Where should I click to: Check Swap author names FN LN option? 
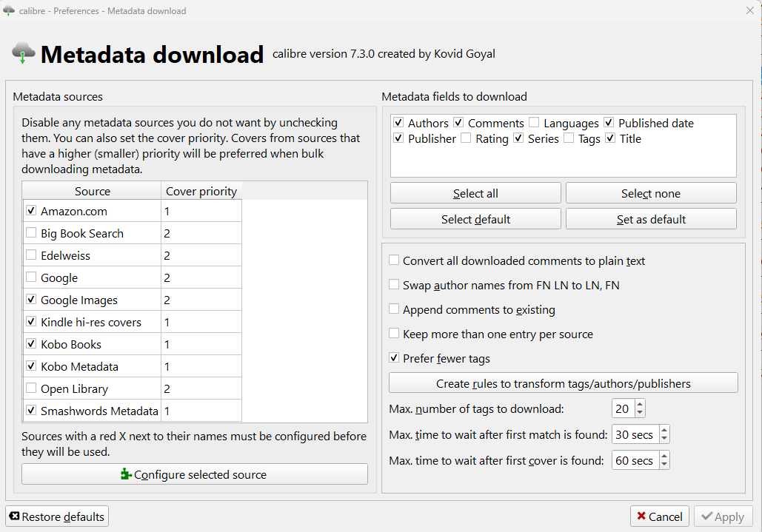pyautogui.click(x=394, y=284)
